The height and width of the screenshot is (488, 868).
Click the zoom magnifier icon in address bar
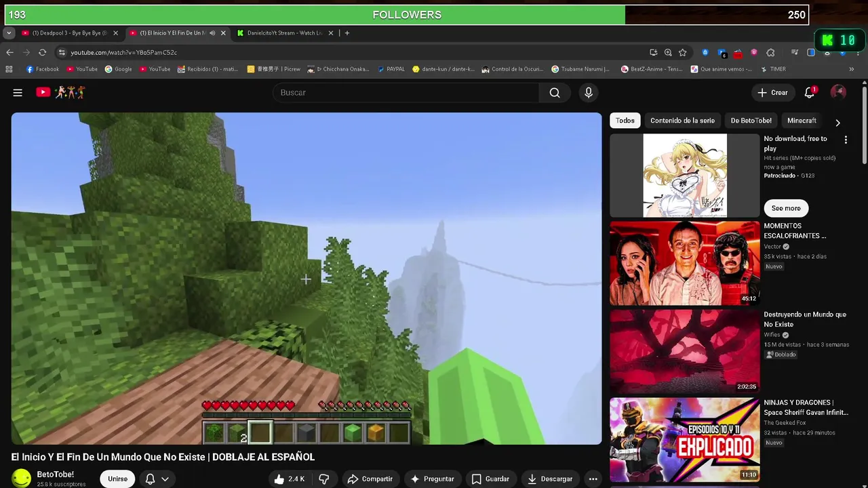(668, 52)
